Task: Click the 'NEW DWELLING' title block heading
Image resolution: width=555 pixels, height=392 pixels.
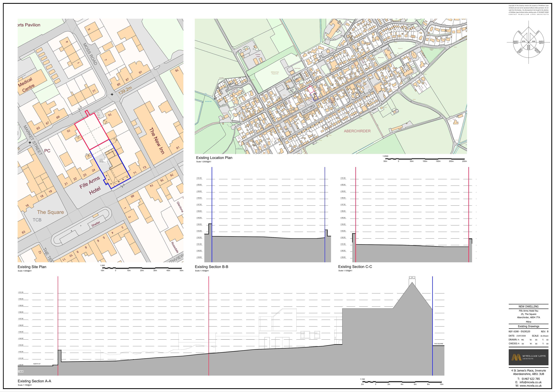Action: pos(528,306)
